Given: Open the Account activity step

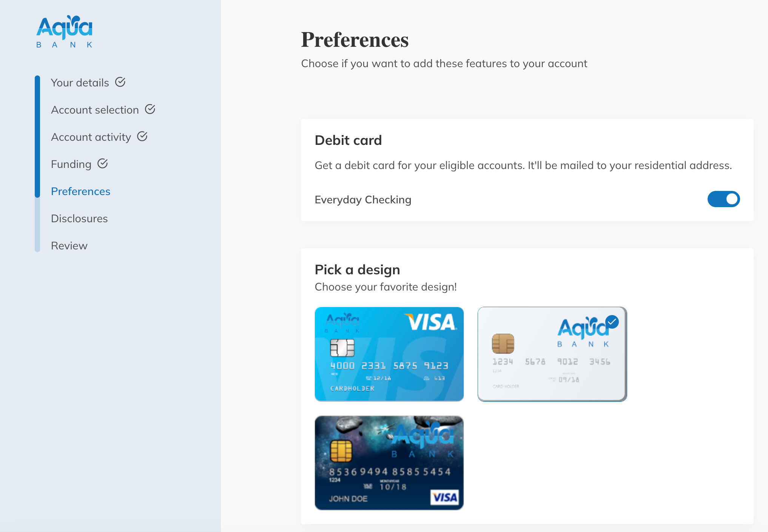Looking at the screenshot, I should point(91,137).
